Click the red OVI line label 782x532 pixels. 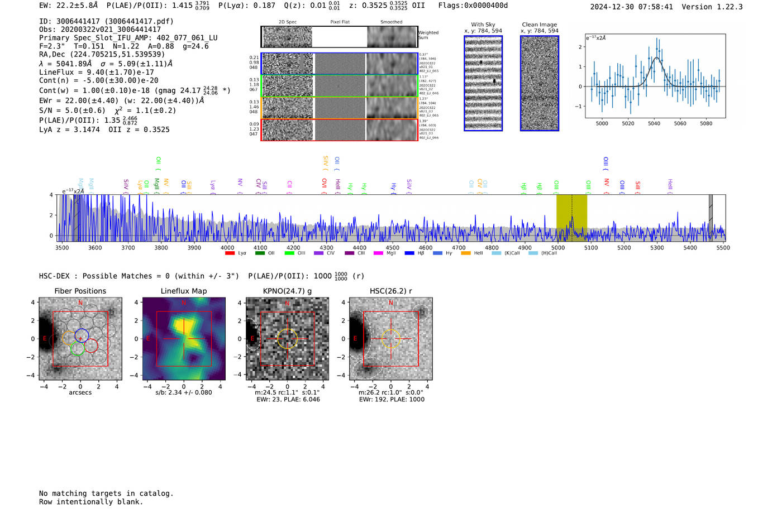pos(324,186)
